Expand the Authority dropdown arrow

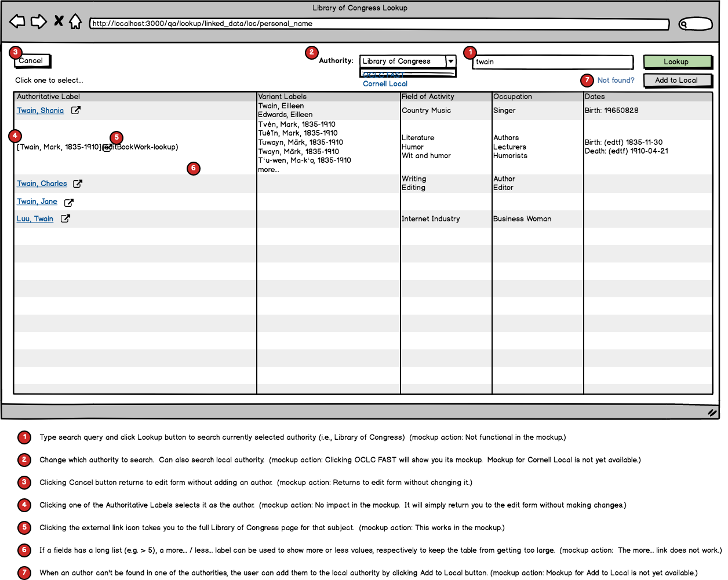(x=451, y=61)
